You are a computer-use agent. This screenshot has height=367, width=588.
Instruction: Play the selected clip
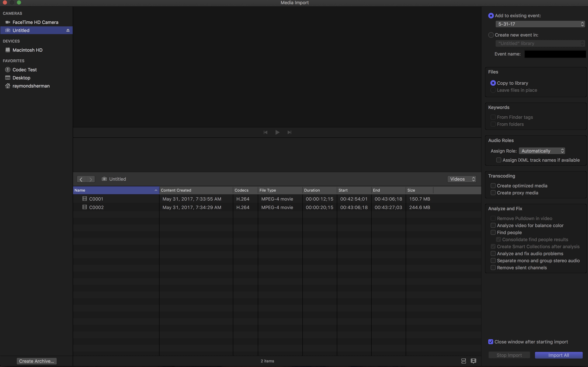[277, 132]
